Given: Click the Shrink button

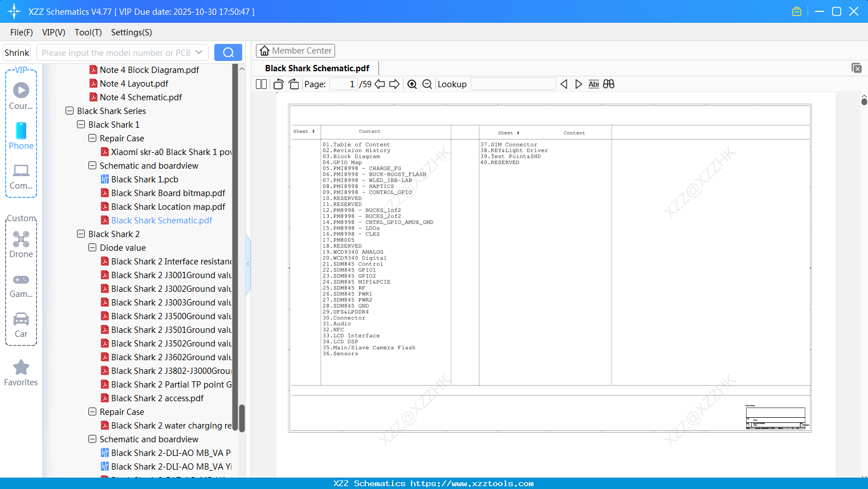Looking at the screenshot, I should click(x=17, y=52).
